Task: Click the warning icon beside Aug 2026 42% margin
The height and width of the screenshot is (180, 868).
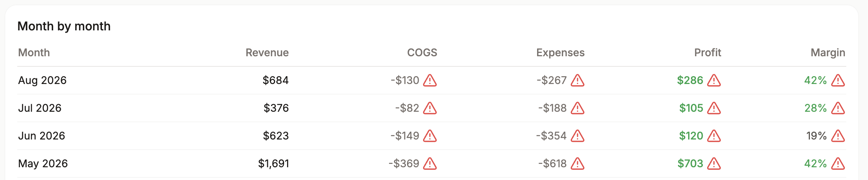Action: (x=838, y=80)
